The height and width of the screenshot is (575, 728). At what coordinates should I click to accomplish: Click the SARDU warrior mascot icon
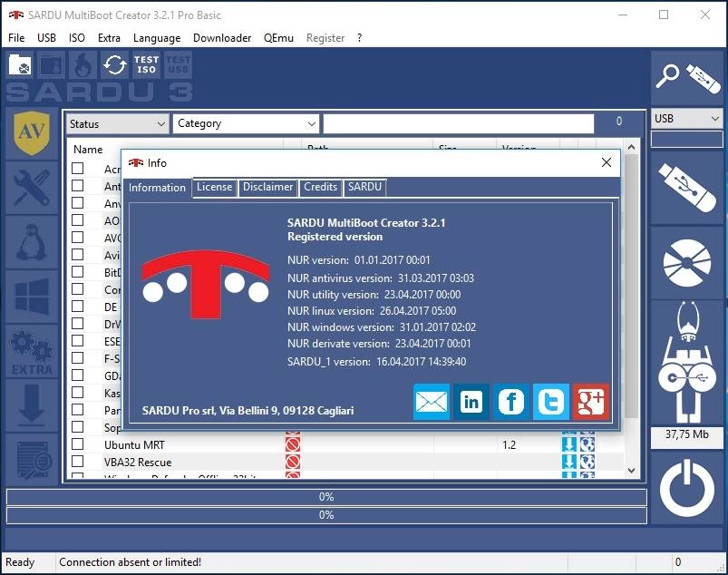click(x=686, y=363)
